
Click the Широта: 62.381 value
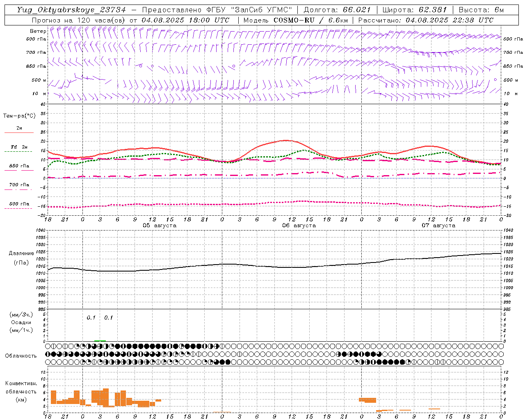pyautogui.click(x=415, y=10)
